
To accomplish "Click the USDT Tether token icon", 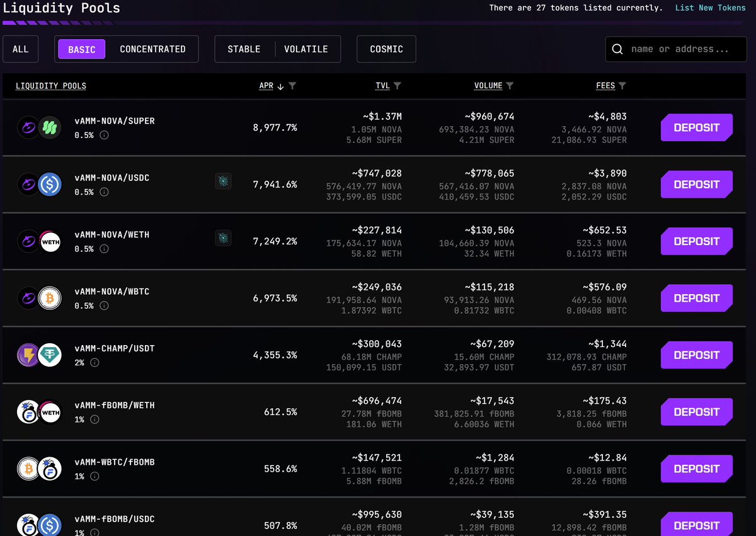I will (50, 355).
